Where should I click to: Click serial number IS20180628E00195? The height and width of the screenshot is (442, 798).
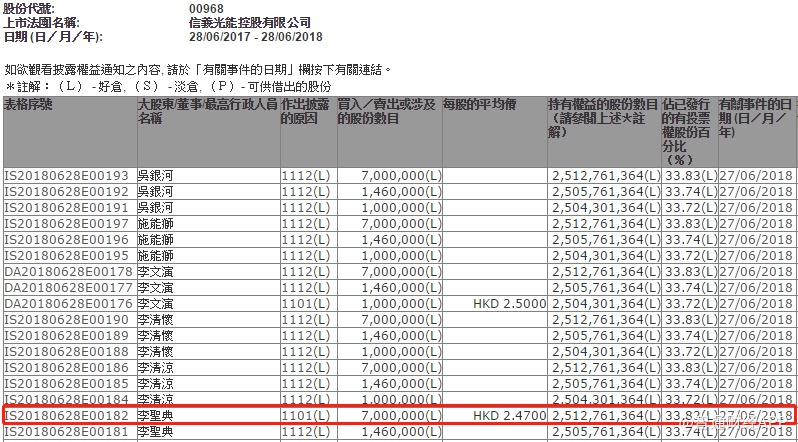pos(66,256)
